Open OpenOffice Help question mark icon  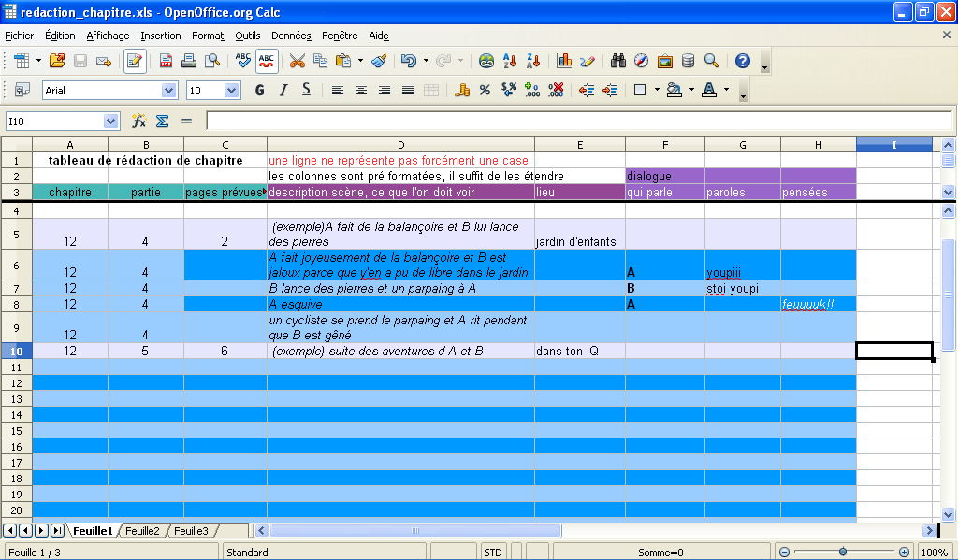(742, 61)
